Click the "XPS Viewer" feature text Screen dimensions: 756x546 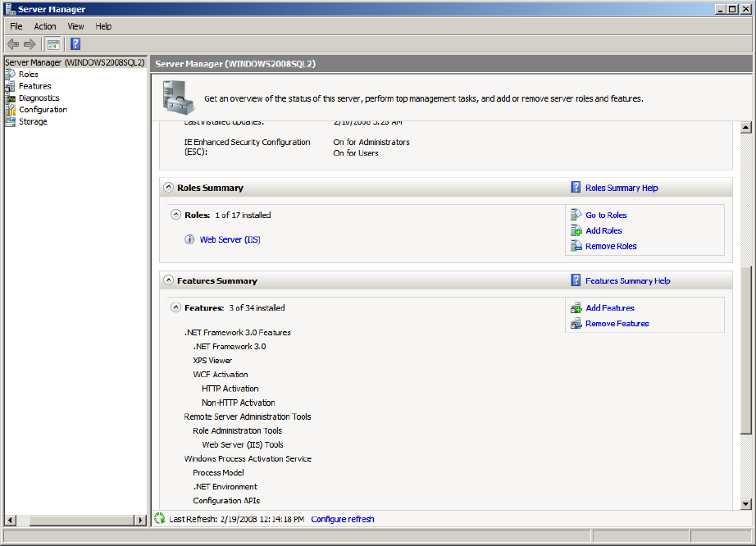[212, 361]
